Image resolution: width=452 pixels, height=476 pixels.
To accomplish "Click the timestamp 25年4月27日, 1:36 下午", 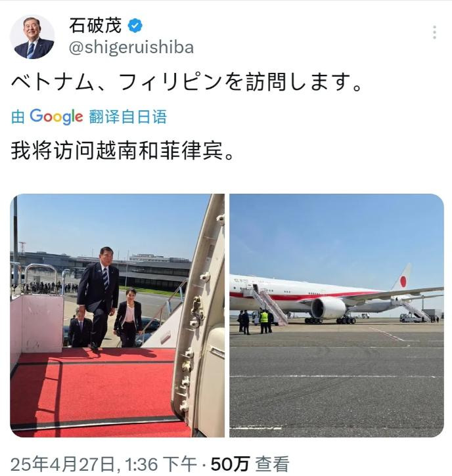I will (x=104, y=464).
